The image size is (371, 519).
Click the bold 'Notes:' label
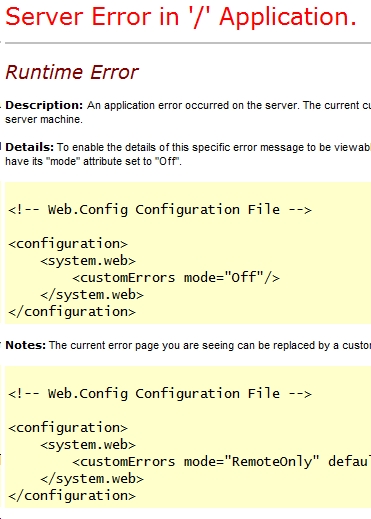click(25, 345)
